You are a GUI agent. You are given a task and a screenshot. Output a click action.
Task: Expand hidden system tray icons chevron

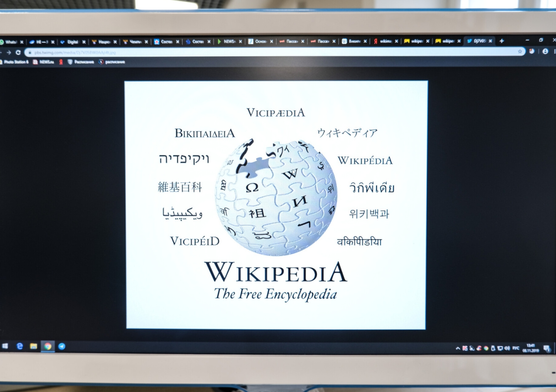click(x=458, y=348)
